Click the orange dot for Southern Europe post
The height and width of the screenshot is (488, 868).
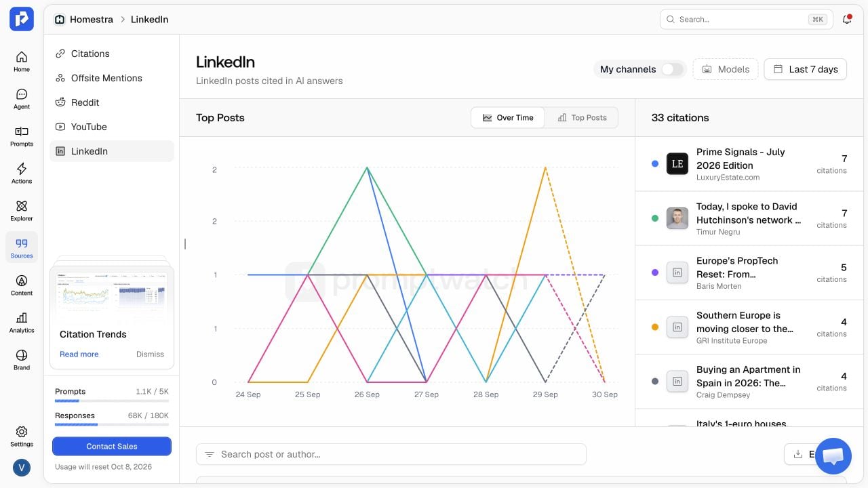[x=655, y=327]
